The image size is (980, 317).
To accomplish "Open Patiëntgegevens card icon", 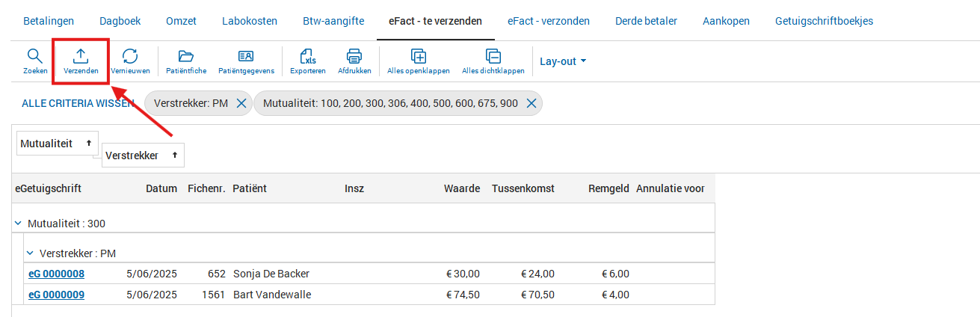I will click(x=246, y=55).
